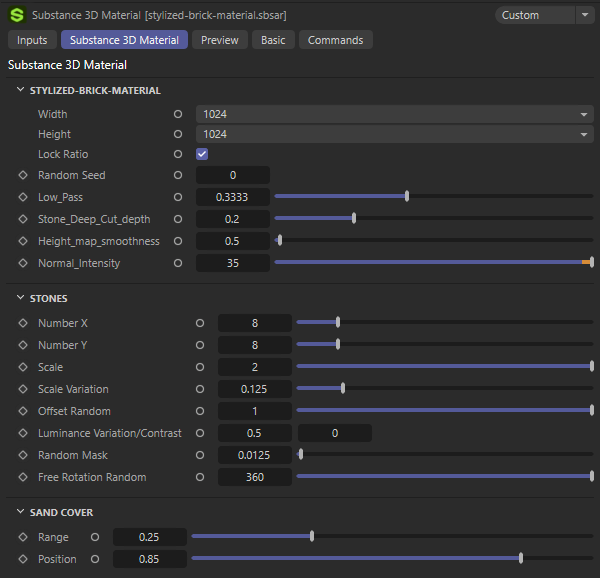This screenshot has width=600, height=578.
Task: Click the Width circle indicator
Action: click(x=178, y=114)
